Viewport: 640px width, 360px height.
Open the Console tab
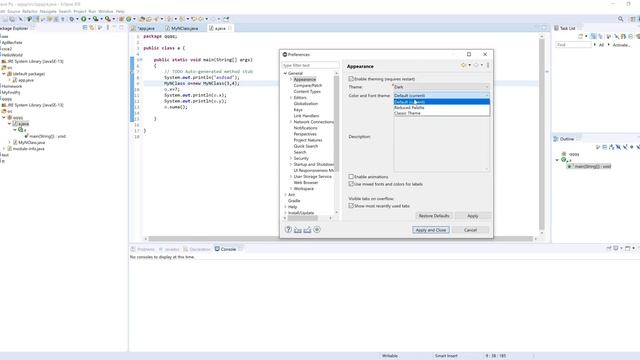pyautogui.click(x=228, y=249)
